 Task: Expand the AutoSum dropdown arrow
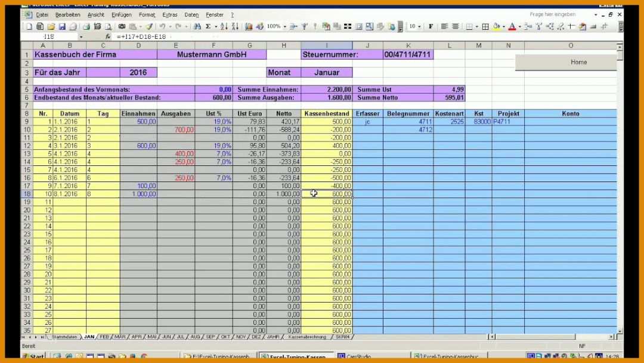click(216, 26)
